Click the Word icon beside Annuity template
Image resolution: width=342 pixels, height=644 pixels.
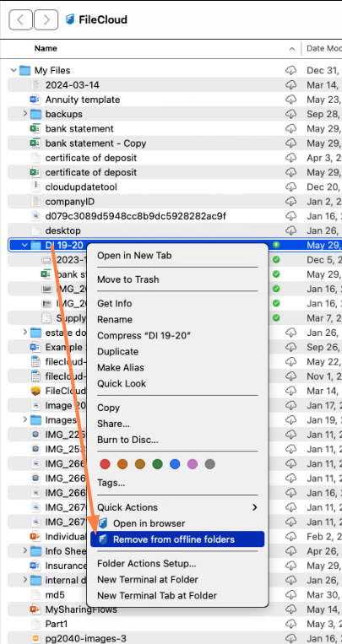click(x=35, y=100)
